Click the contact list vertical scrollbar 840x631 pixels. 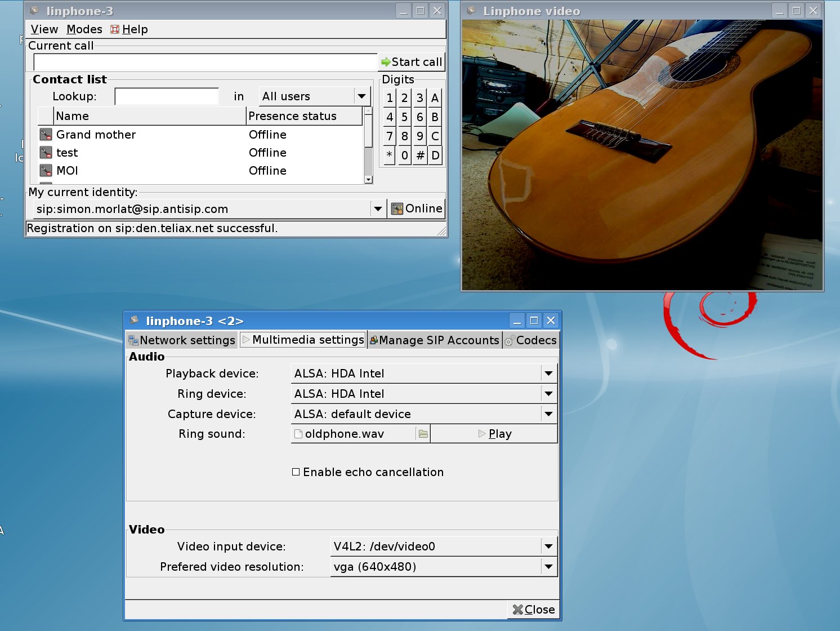(368, 145)
